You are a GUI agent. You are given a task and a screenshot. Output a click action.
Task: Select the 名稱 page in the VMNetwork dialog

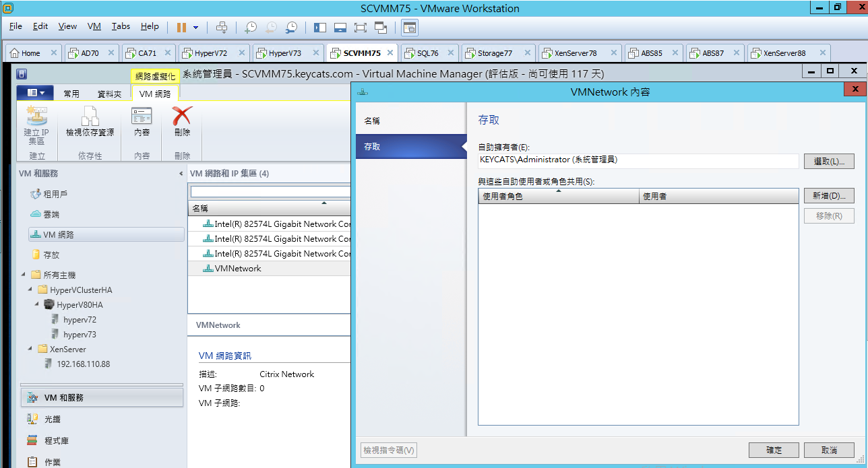coord(410,121)
